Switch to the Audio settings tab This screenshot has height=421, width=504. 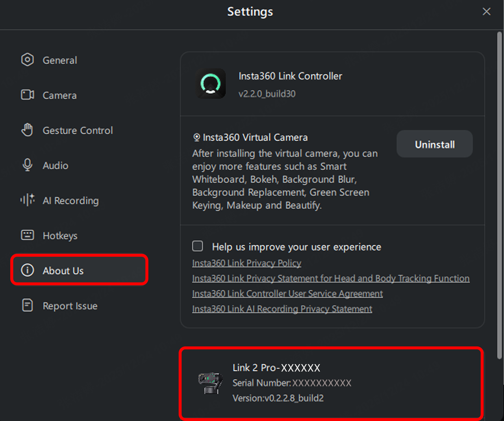click(x=56, y=165)
